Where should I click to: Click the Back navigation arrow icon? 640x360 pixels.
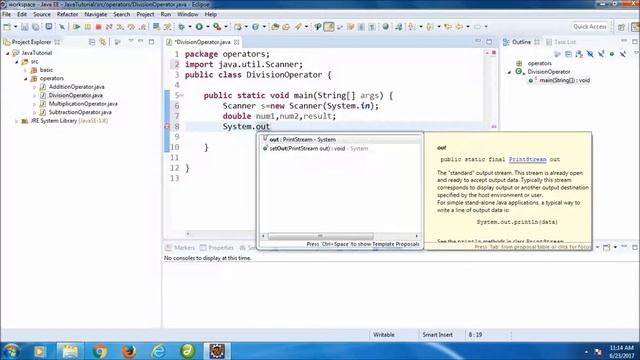[459, 27]
